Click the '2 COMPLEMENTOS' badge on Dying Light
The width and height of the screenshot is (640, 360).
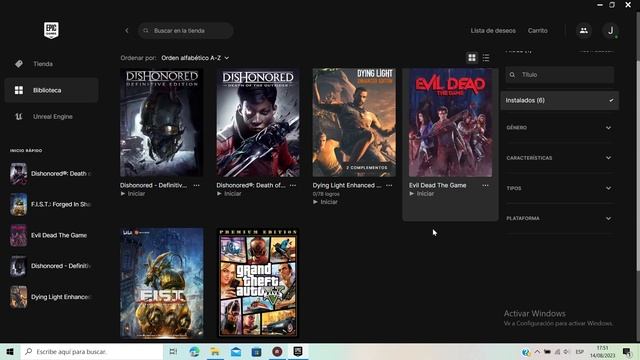pos(367,168)
